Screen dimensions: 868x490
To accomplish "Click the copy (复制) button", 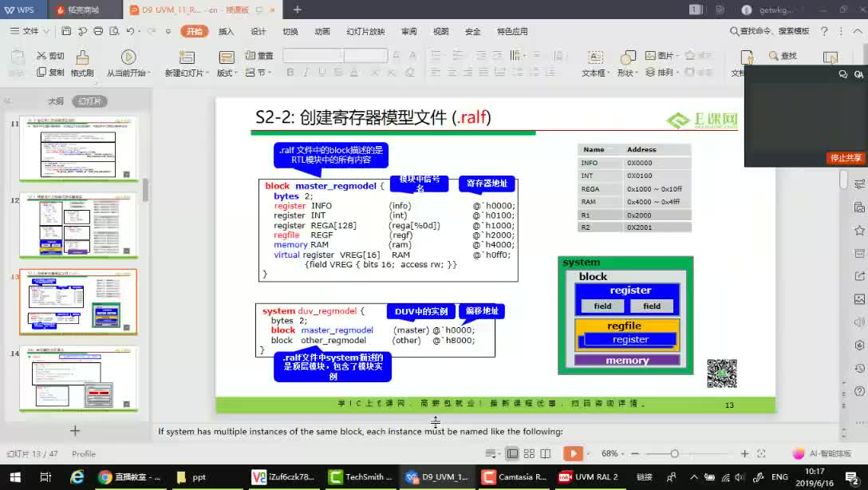I will click(49, 72).
